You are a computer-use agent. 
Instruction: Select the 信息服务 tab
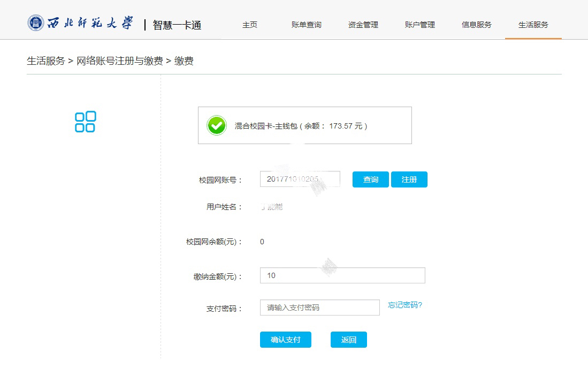click(477, 25)
